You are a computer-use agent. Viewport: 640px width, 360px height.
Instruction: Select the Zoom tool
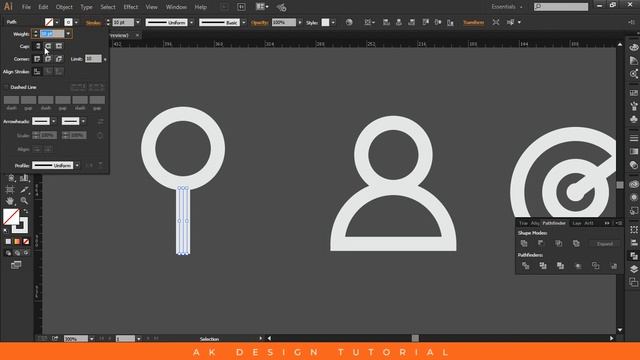[24, 201]
